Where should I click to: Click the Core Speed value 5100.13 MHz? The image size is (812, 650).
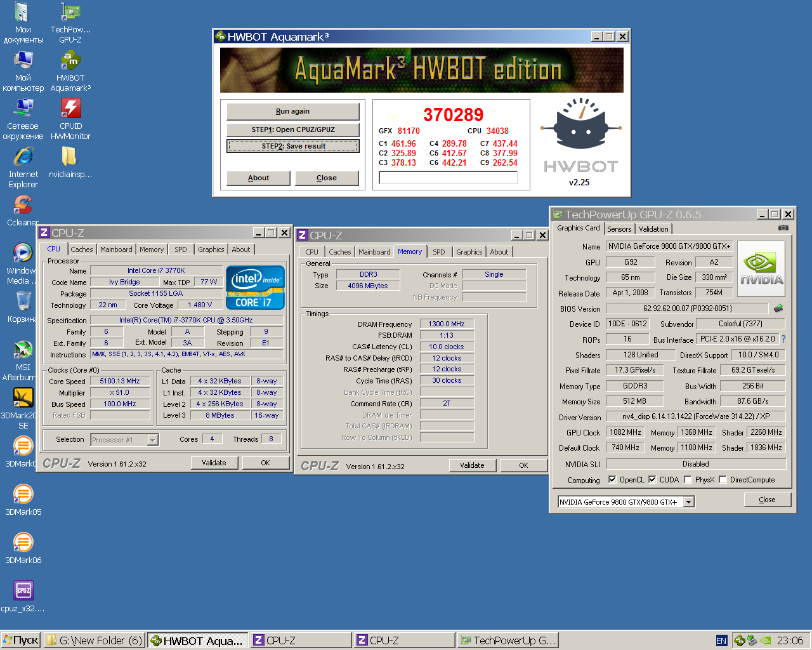coord(120,381)
